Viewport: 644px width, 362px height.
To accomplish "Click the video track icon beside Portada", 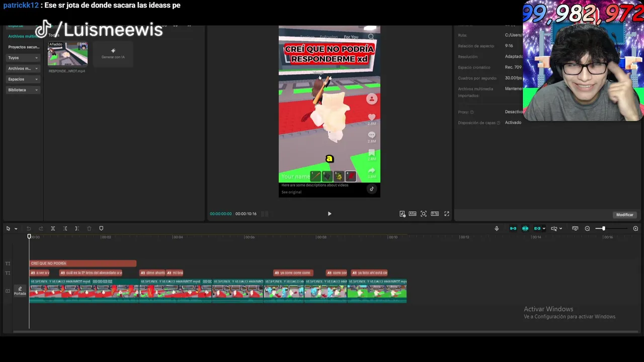I will tap(8, 291).
